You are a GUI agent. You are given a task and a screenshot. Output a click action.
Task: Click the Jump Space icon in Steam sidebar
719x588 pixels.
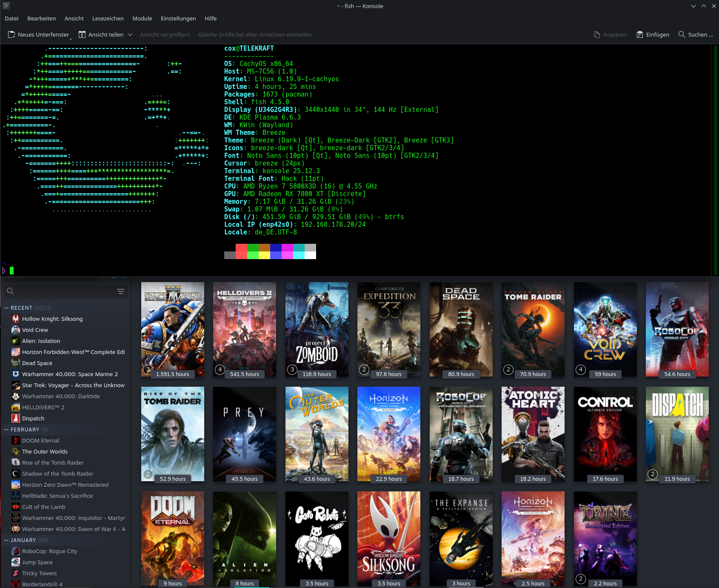[x=16, y=562]
